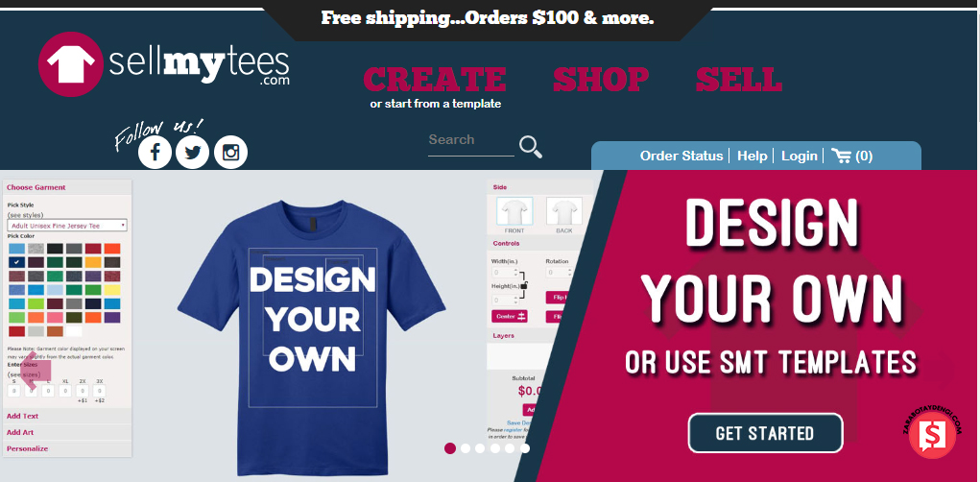This screenshot has width=980, height=482.
Task: Select the FRONT side shirt thumbnail
Action: click(x=515, y=211)
